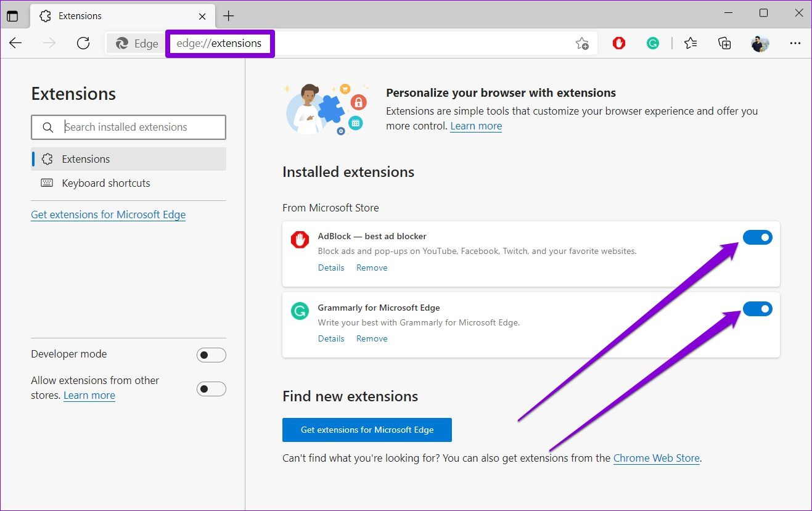
Task: Remove the AdBlock extension
Action: (x=372, y=268)
